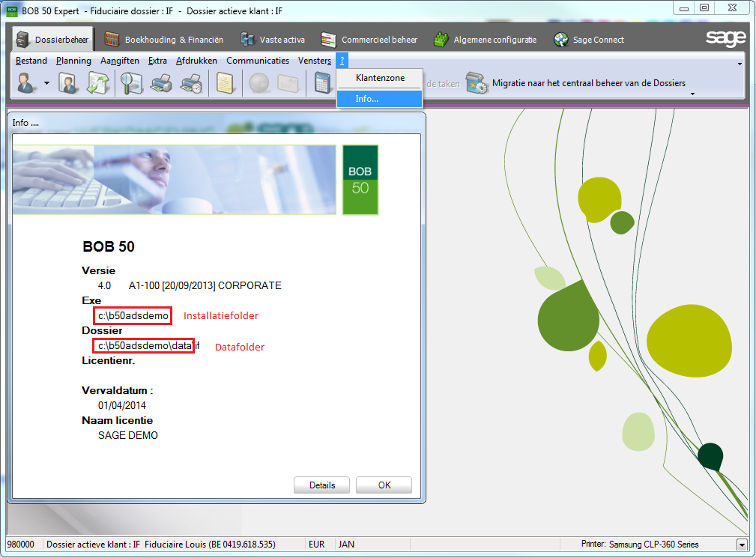Click the printer with clock icon
756x558 pixels.
(191, 83)
